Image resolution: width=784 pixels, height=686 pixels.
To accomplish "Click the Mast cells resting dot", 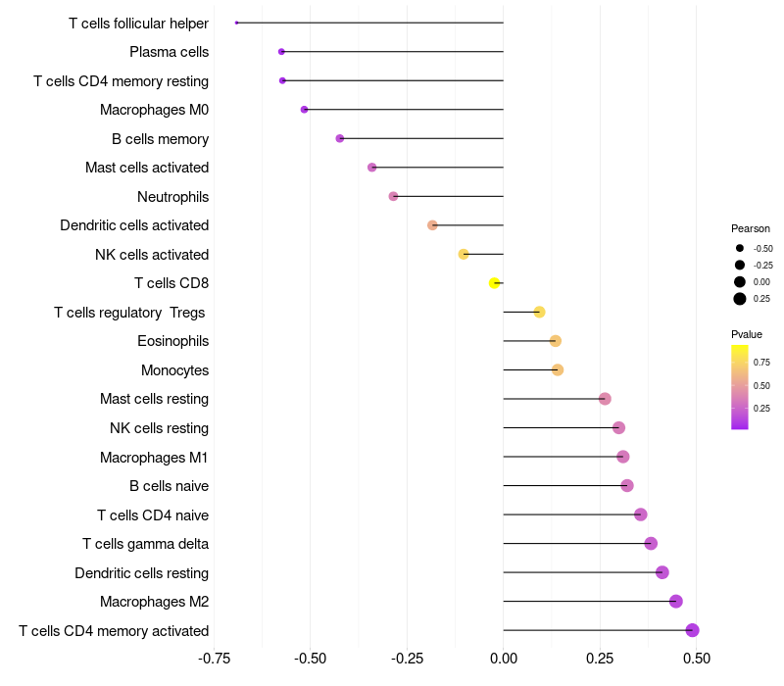I will pyautogui.click(x=605, y=399).
